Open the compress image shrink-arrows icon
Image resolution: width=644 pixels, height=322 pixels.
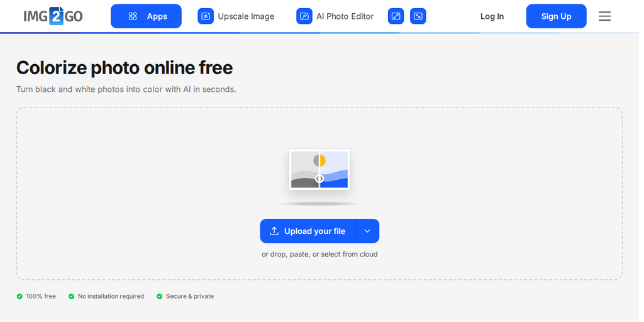pos(418,16)
